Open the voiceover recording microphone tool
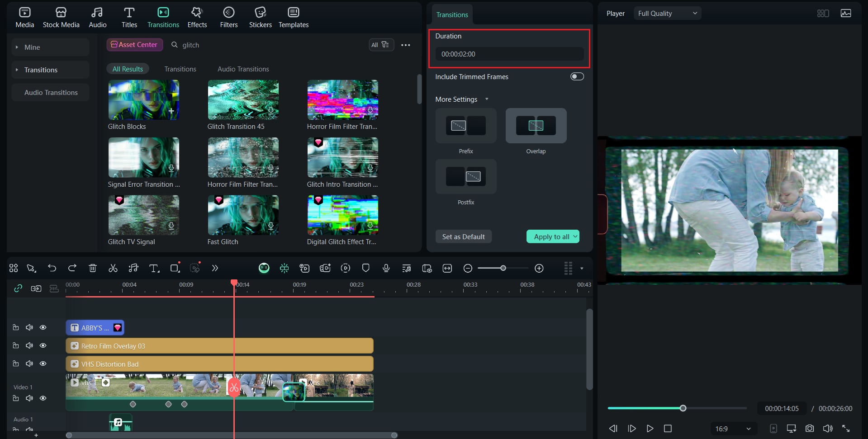 pos(386,268)
